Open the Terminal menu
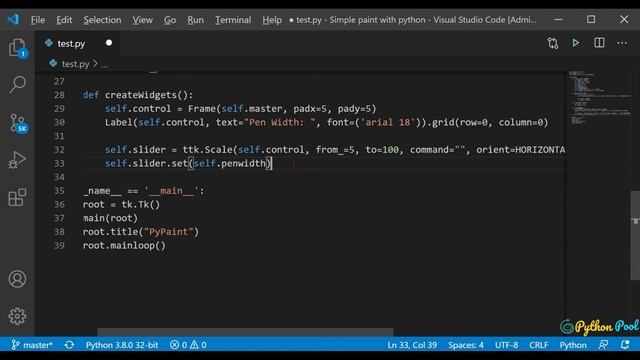Screen dimensions: 640x360 pyautogui.click(x=233, y=20)
